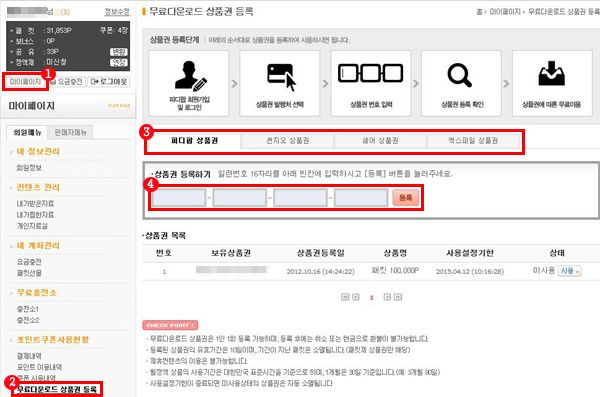Open the 마이페이지 button under account info
This screenshot has height=397, width=600.
coord(25,82)
